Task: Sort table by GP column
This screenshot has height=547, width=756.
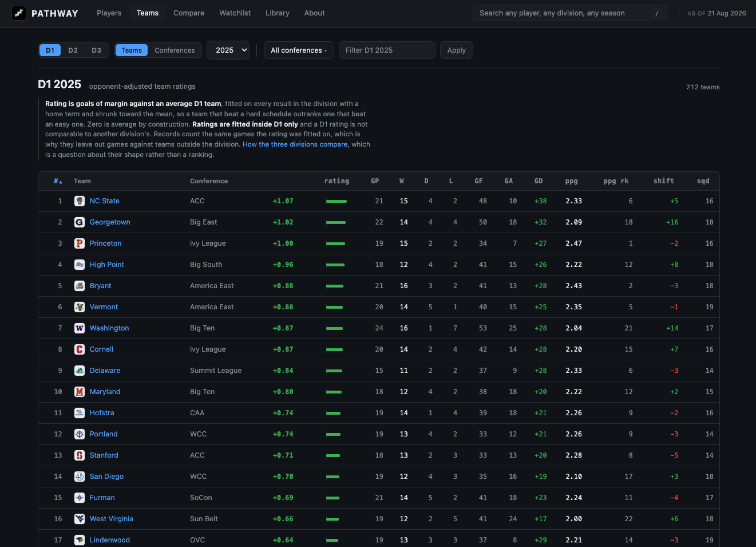Action: click(x=375, y=181)
